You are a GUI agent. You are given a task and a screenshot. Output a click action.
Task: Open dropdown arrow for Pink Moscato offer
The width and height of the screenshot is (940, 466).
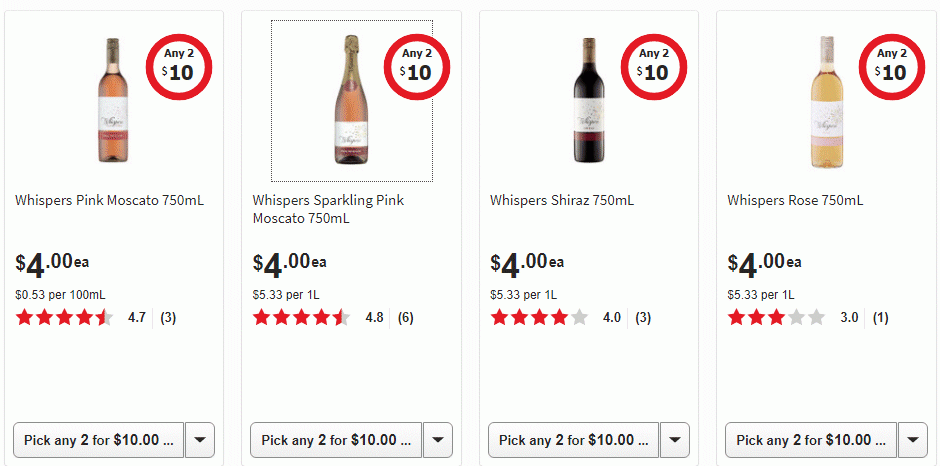(200, 440)
